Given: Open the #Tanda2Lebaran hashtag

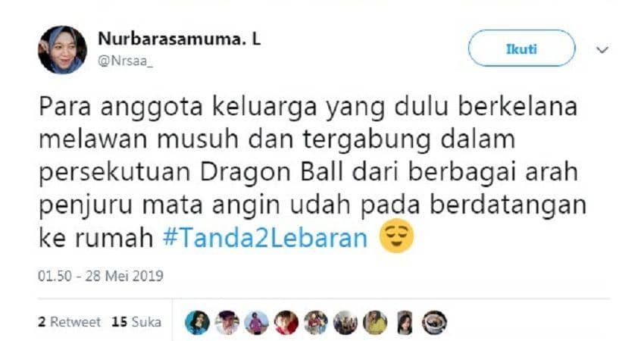Looking at the screenshot, I should (x=265, y=238).
